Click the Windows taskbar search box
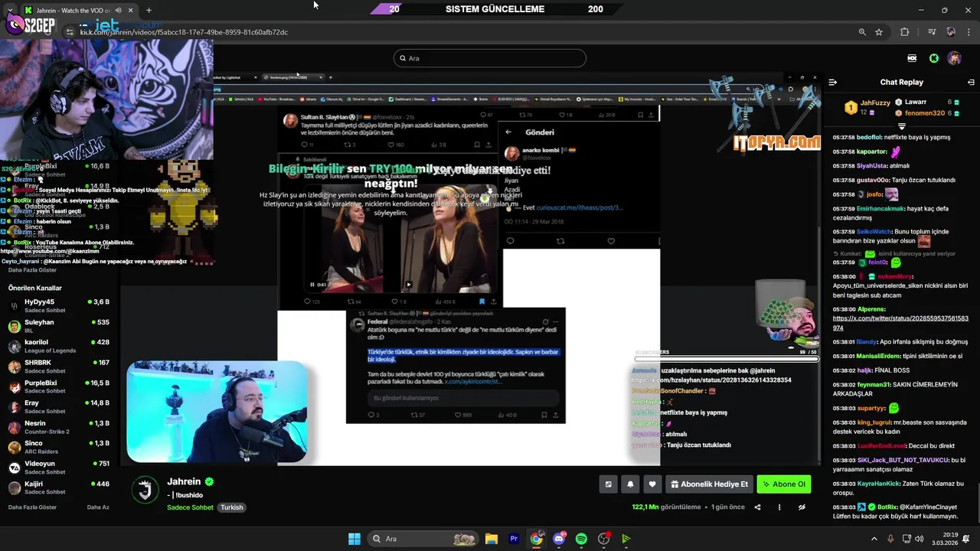The image size is (980, 551). tap(422, 539)
